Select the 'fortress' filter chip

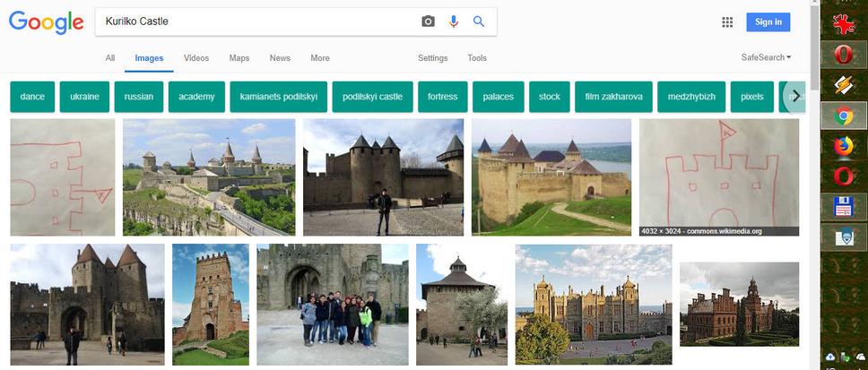pos(442,97)
